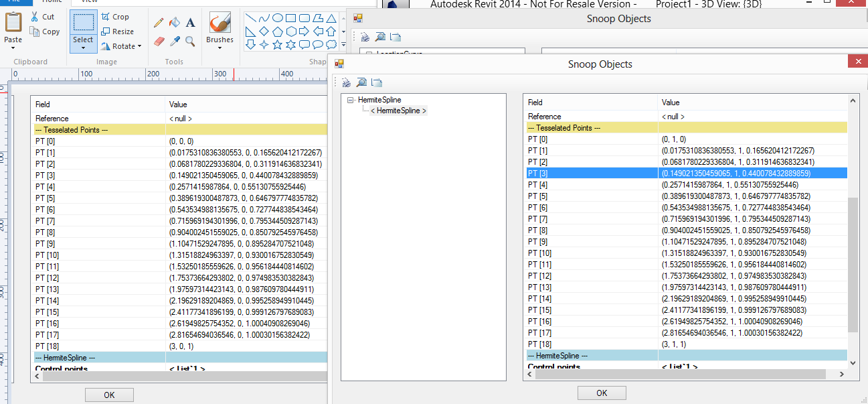Click the shapes gallery up arrow

point(343,18)
